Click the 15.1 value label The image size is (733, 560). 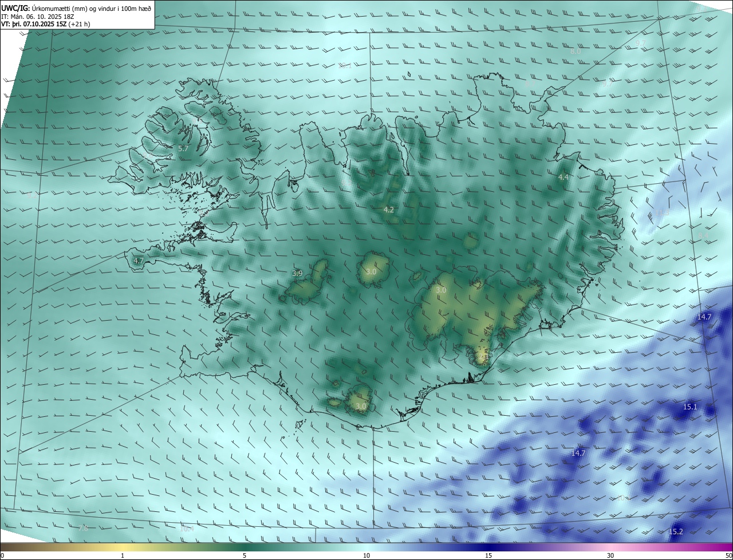pos(690,407)
